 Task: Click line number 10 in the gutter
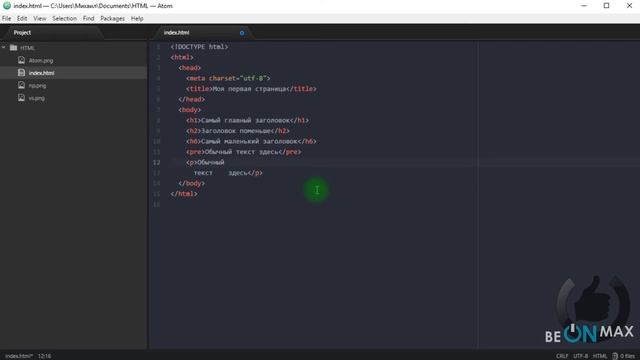[156, 141]
